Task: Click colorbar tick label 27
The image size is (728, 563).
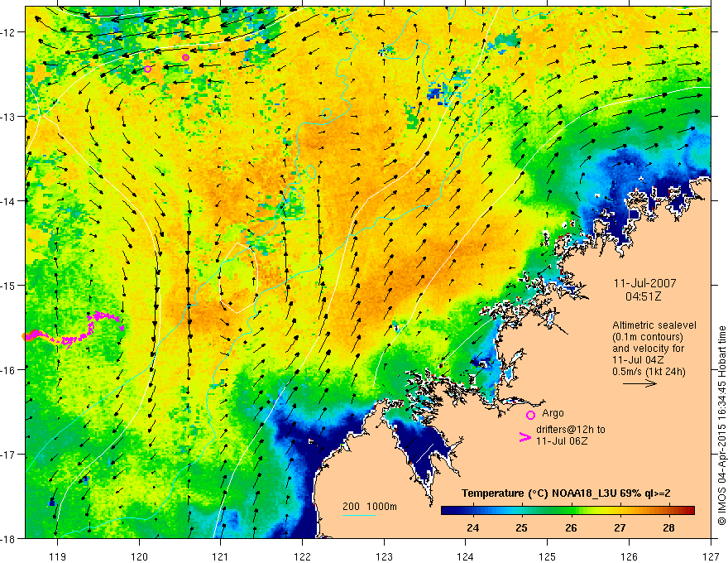Action: (x=620, y=527)
